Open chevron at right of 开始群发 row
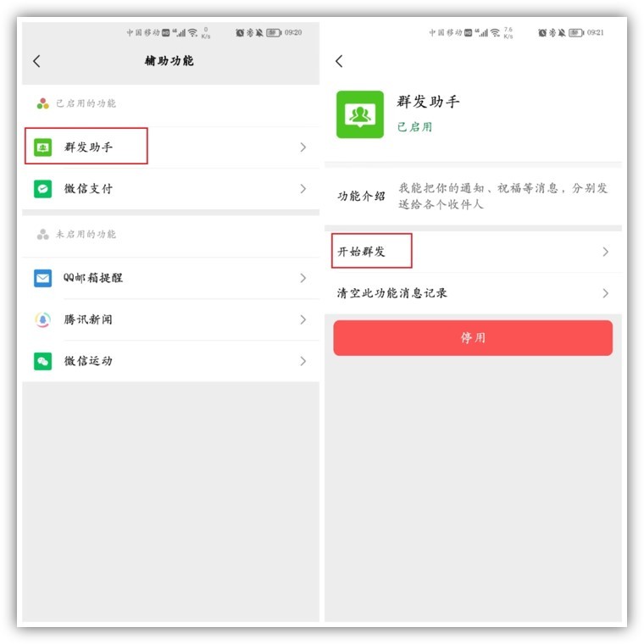This screenshot has width=644, height=644. 605,252
